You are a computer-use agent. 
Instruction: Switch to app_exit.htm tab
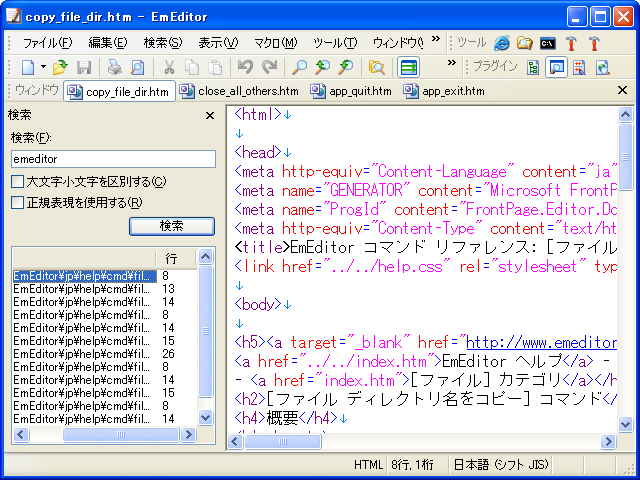(444, 91)
